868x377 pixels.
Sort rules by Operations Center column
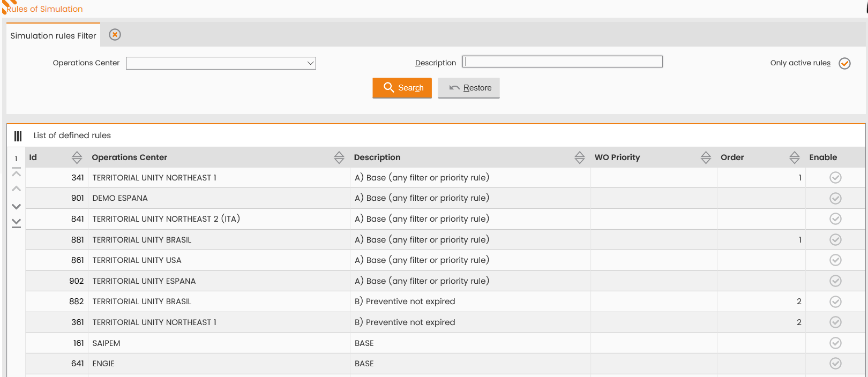click(x=339, y=157)
